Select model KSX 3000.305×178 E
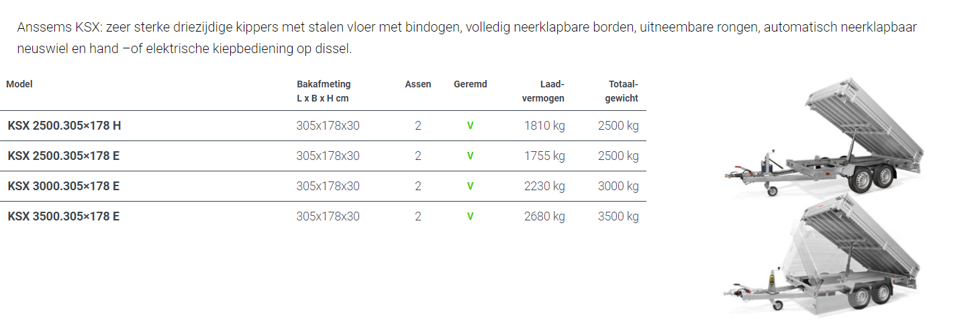The image size is (980, 330). [64, 186]
